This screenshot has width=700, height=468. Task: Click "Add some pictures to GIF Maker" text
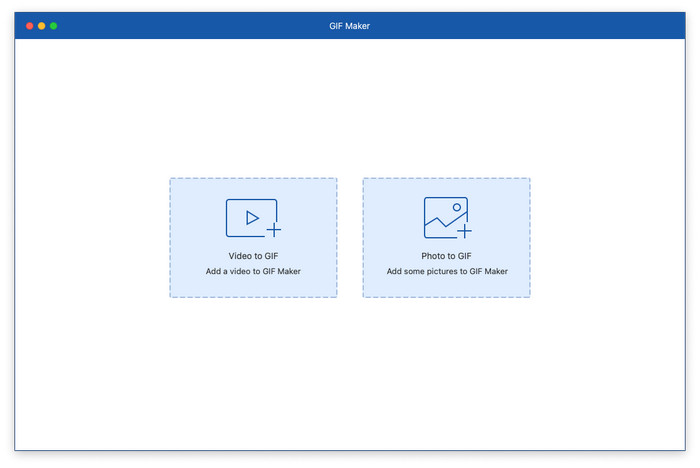[446, 271]
